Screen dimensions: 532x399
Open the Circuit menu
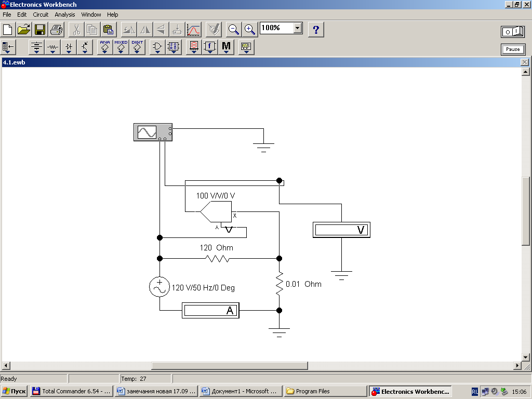pos(41,15)
